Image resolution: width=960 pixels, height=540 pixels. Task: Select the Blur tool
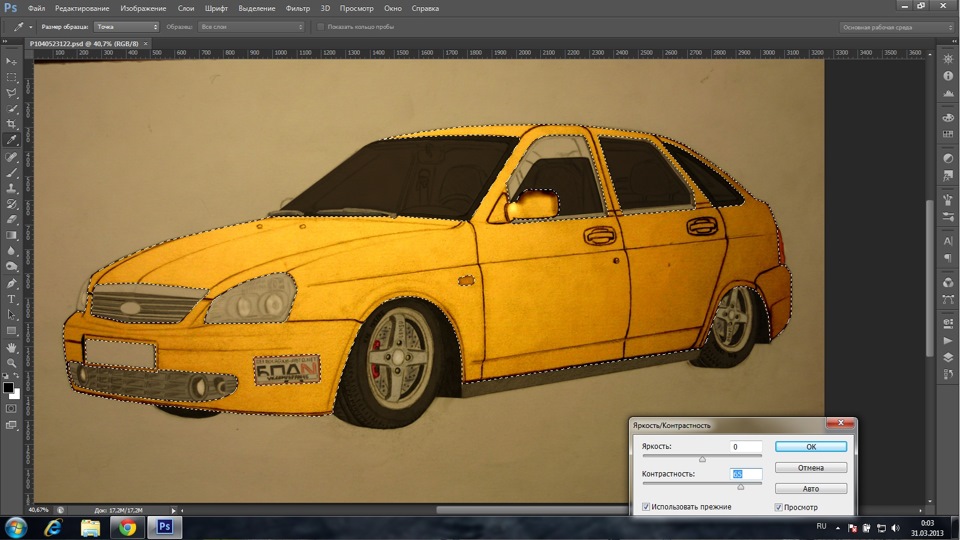pos(11,251)
